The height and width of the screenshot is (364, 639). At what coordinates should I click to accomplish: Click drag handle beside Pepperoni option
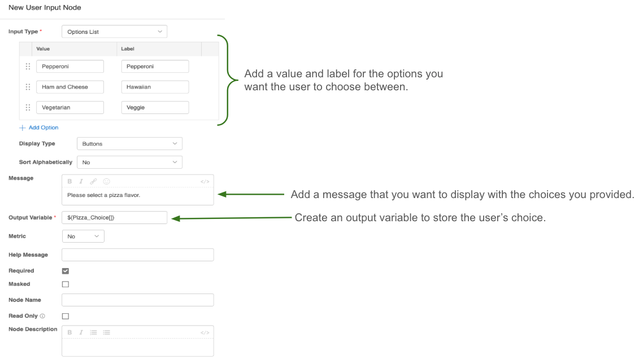click(x=28, y=67)
